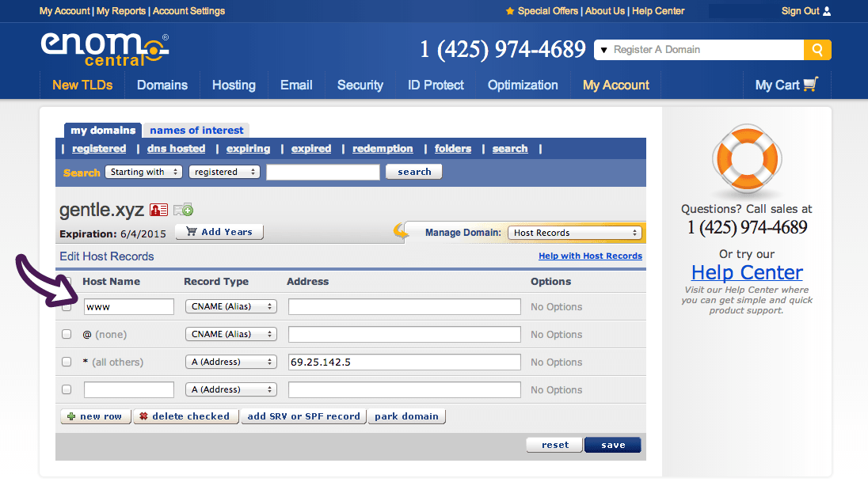Click the address field containing 69.25.142.5

pyautogui.click(x=405, y=362)
